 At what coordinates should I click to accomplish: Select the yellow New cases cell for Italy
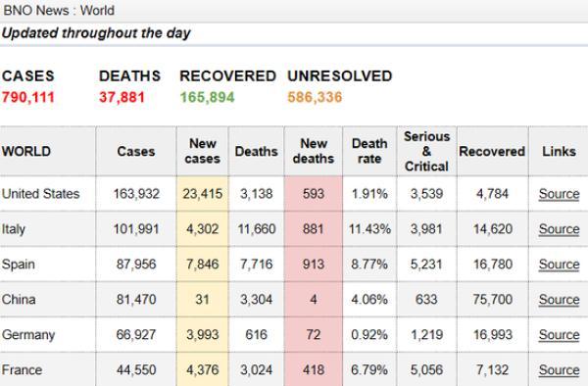[203, 229]
